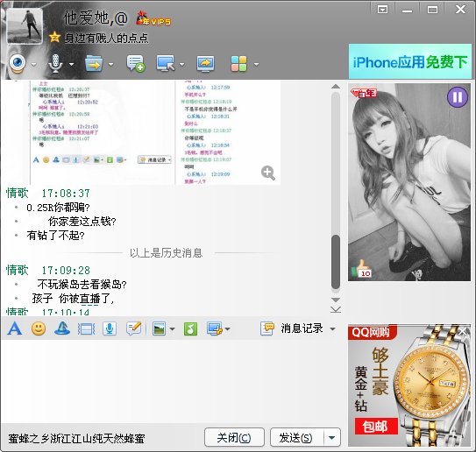The height and width of the screenshot is (452, 476).
Task: Open the 蜜蜂之乡浙江江山纯天然蜂蜜 ad link
Action: [x=76, y=438]
